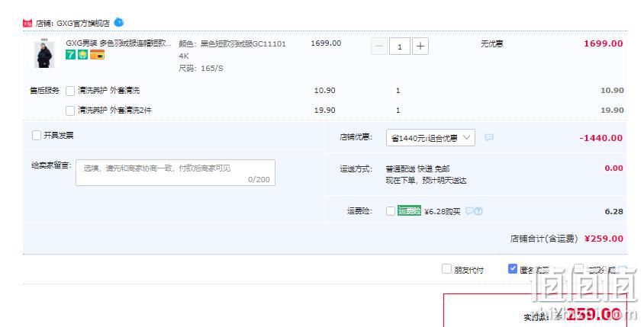This screenshot has height=327, width=644.
Task: Toggle 匿名购买 anonymous purchase checkbox
Action: pyautogui.click(x=513, y=269)
